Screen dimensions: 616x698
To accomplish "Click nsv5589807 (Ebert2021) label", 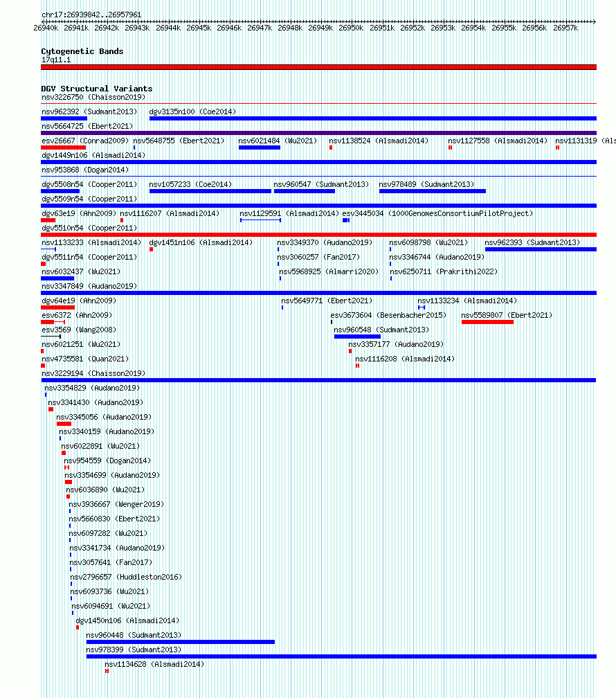I will click(x=507, y=315).
